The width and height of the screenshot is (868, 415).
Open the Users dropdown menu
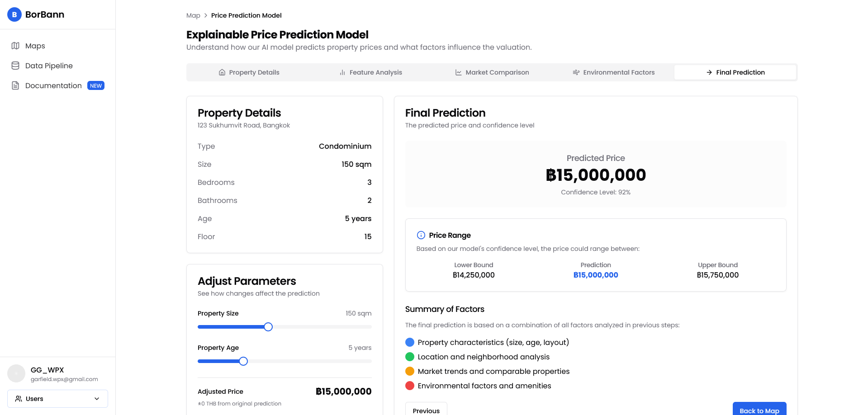pos(57,399)
